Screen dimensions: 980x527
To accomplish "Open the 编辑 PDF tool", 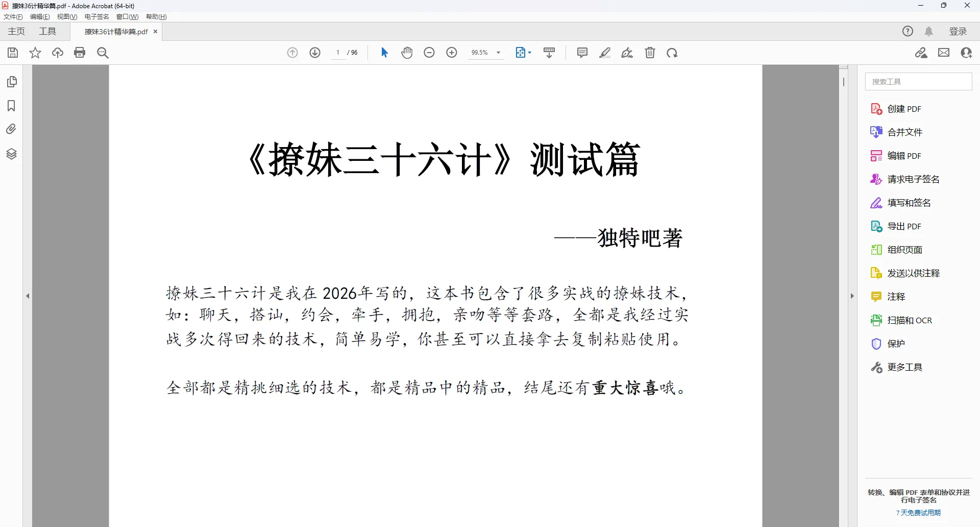I will pyautogui.click(x=905, y=156).
